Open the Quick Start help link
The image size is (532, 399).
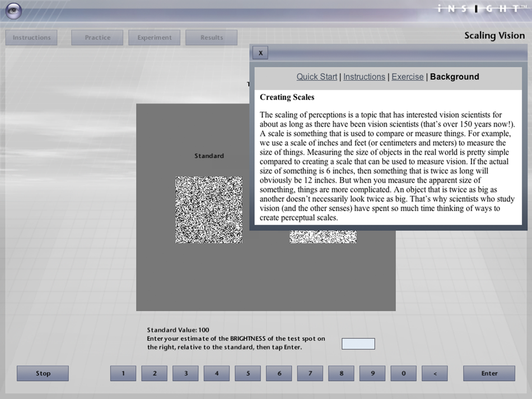(x=316, y=77)
